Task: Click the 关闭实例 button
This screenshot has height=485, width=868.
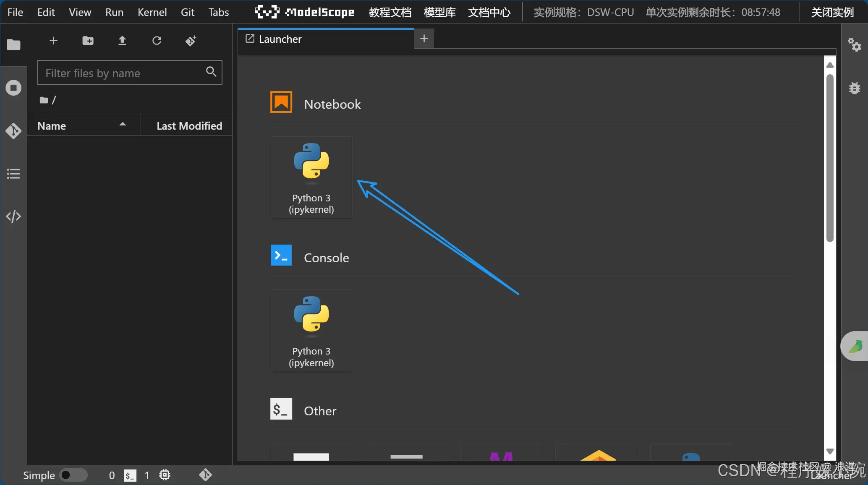Action: click(832, 12)
